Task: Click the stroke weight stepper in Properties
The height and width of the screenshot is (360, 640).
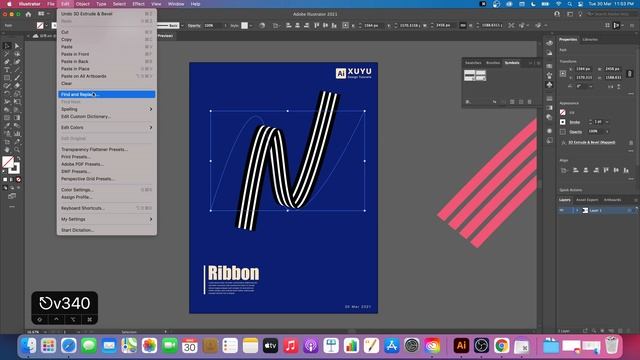Action: coord(590,122)
